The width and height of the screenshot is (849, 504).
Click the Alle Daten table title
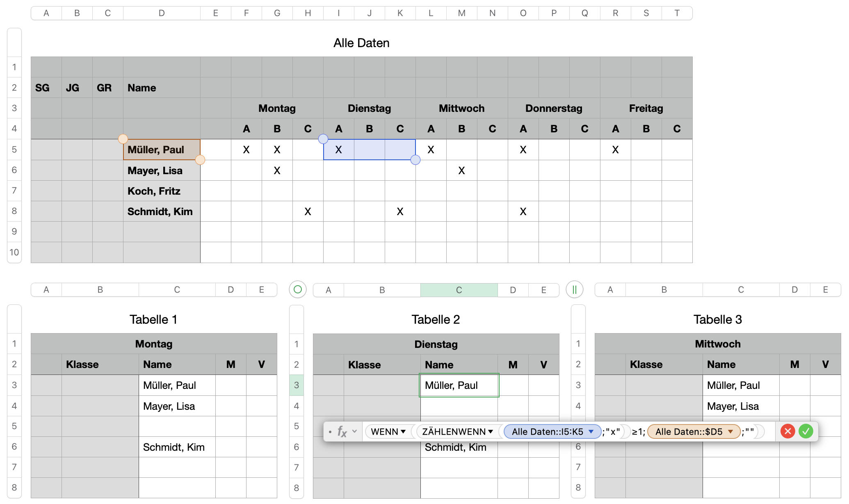tap(361, 43)
